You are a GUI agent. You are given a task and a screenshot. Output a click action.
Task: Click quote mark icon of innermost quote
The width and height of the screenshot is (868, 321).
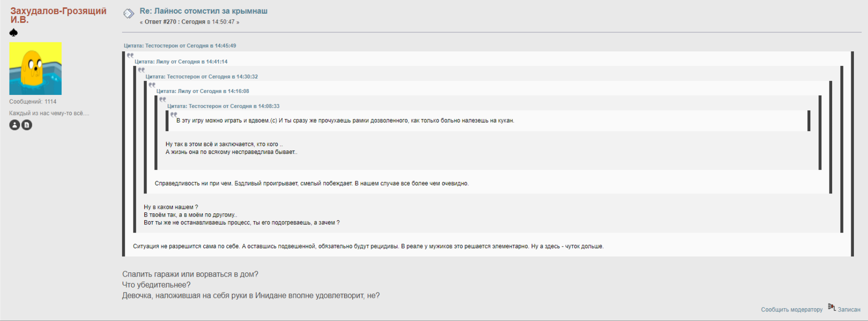point(174,114)
